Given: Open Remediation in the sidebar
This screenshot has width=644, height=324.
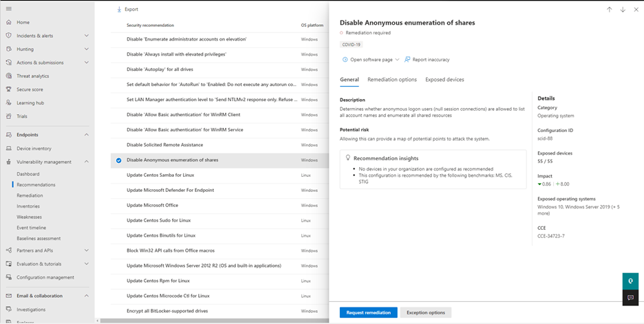Looking at the screenshot, I should (30, 195).
